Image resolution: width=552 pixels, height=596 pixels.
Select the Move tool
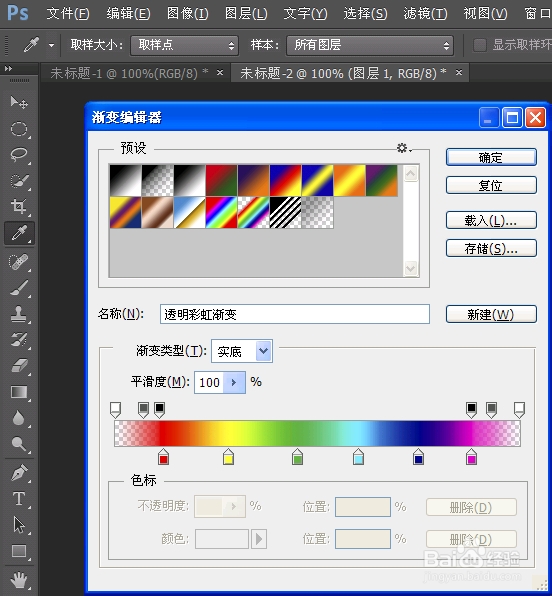point(19,102)
